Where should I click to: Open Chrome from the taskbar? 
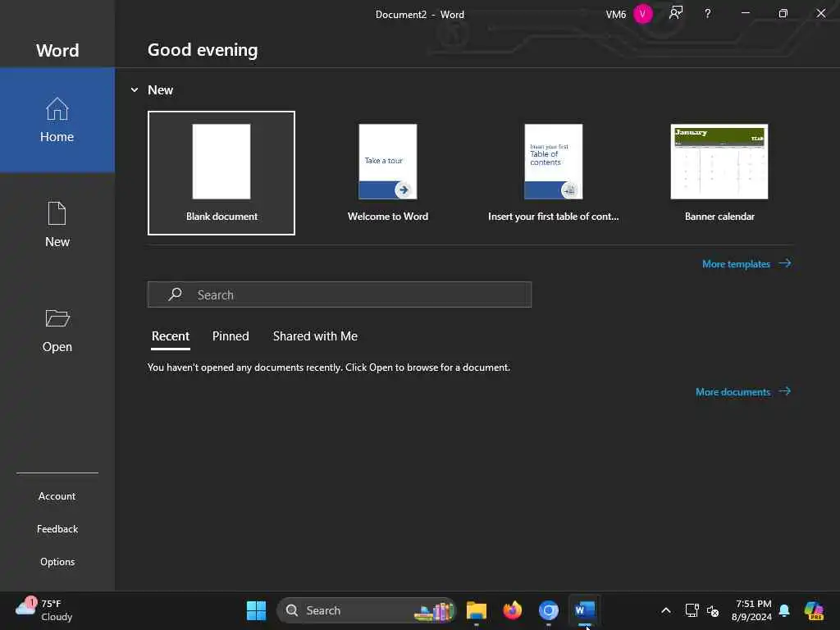(x=549, y=610)
